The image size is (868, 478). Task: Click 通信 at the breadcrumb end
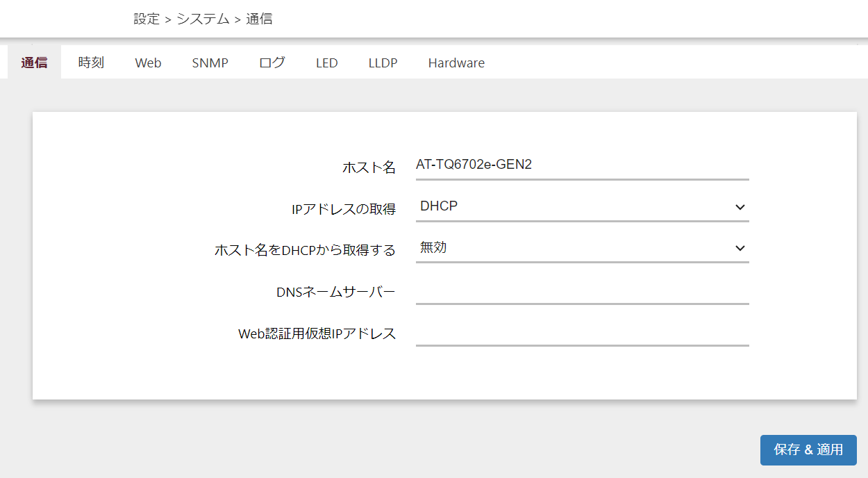[x=259, y=19]
